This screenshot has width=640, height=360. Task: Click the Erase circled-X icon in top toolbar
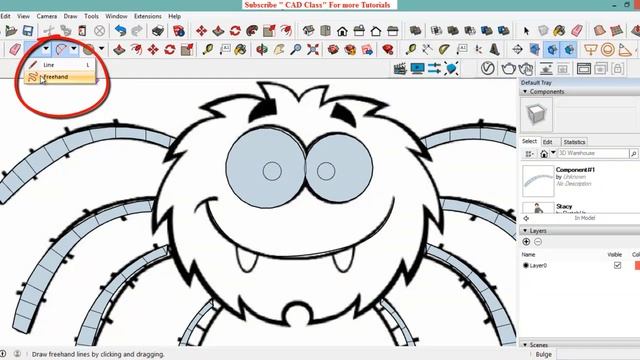100,31
